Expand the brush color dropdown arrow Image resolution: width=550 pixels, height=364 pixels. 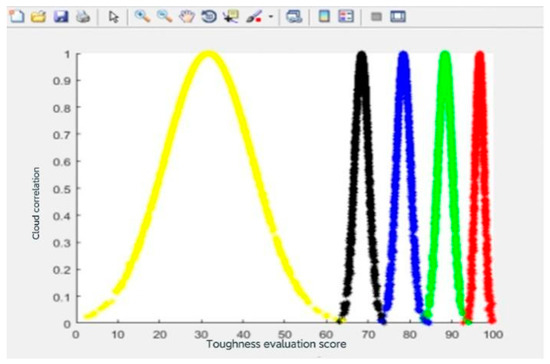[x=271, y=16]
